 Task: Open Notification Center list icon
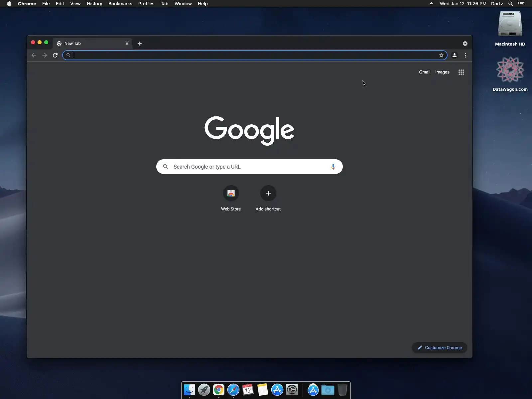click(521, 4)
